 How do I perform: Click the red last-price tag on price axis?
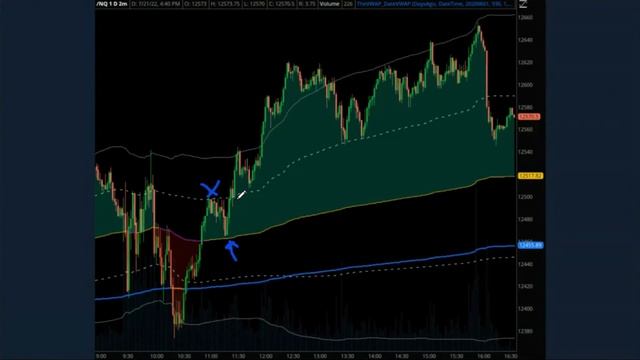click(529, 117)
